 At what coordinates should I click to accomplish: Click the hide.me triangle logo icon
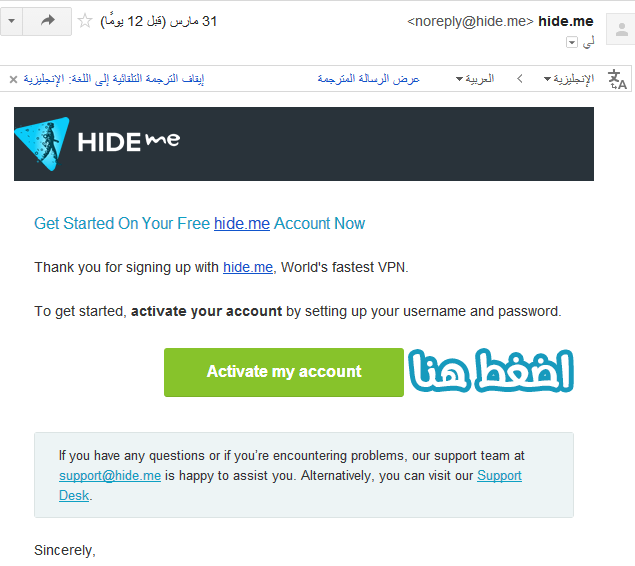click(43, 143)
